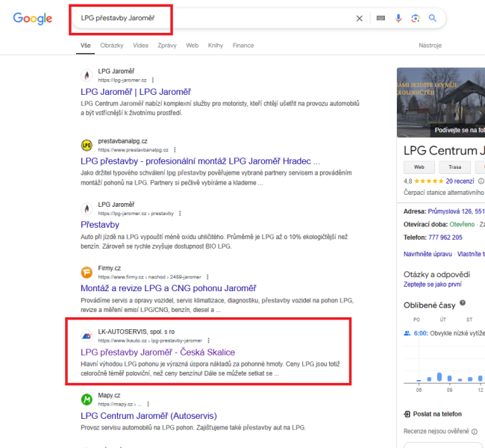Screen dimensions: 485x448
Task: Open 'LPG přestavby Jaroměř - Česká Skalice' result
Action: pyautogui.click(x=157, y=352)
